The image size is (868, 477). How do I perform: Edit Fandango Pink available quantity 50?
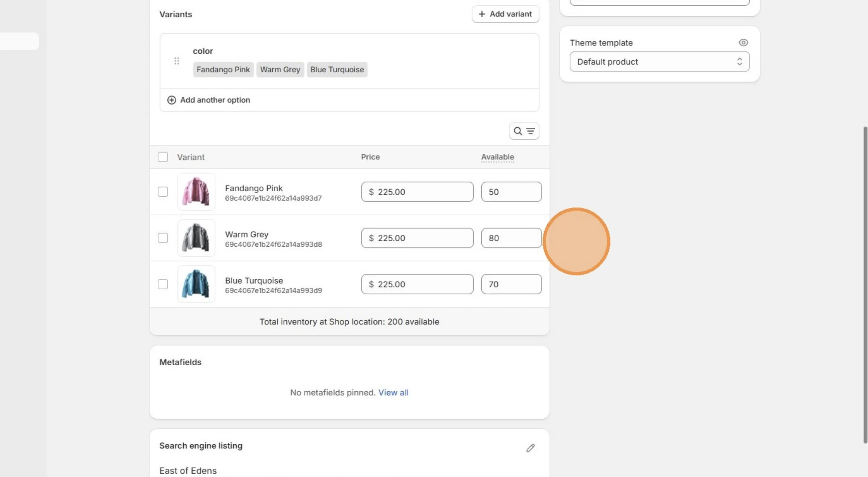pos(511,192)
